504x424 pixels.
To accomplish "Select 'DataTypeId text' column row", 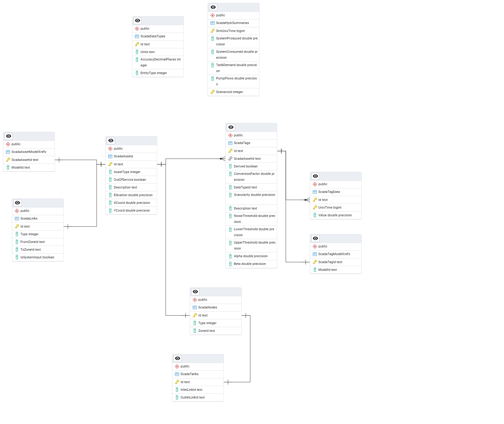I will click(x=251, y=187).
